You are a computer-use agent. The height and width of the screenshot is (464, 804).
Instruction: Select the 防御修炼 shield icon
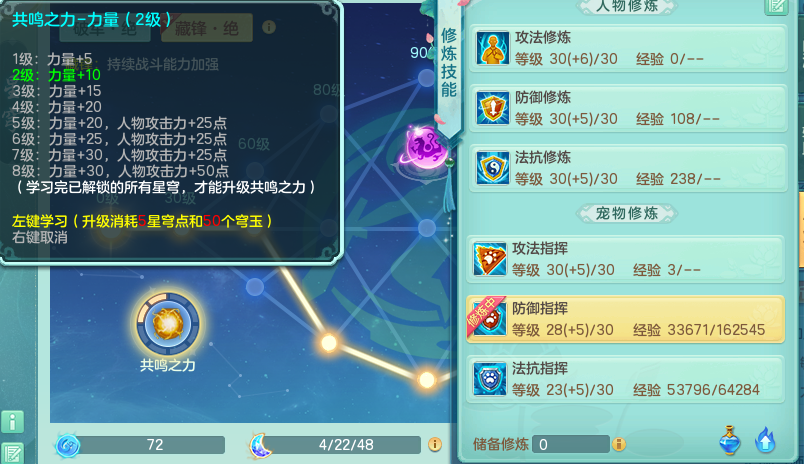[x=492, y=108]
